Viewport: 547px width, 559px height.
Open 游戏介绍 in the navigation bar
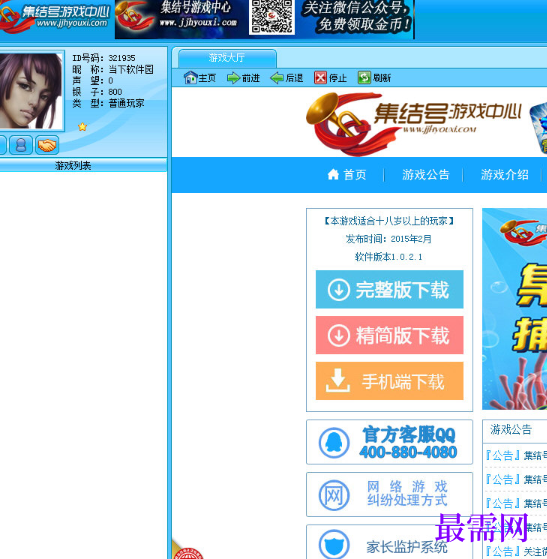tap(505, 175)
